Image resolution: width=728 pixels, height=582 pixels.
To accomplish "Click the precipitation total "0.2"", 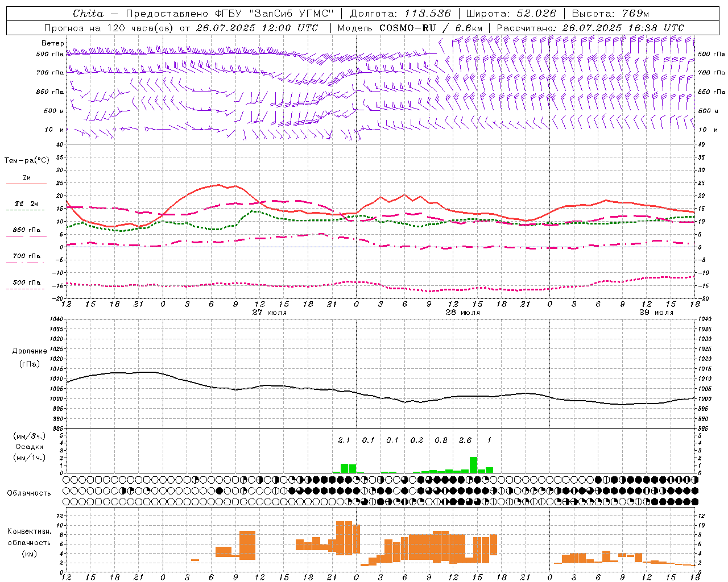I will (417, 440).
